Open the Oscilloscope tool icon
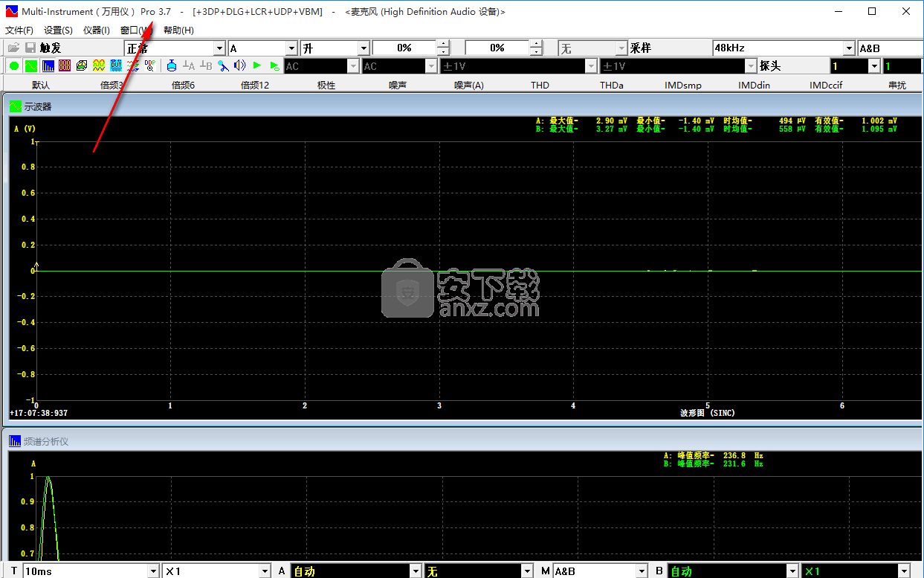The width and height of the screenshot is (924, 578). [31, 66]
